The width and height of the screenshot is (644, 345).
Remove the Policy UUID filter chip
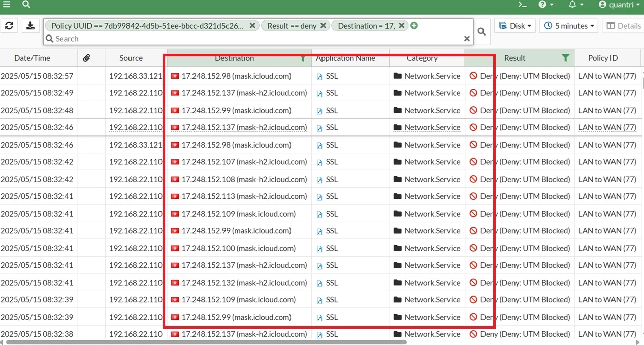pos(252,26)
